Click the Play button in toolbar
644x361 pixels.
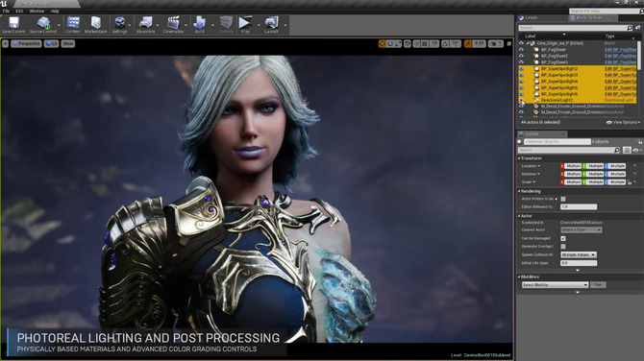click(x=245, y=25)
